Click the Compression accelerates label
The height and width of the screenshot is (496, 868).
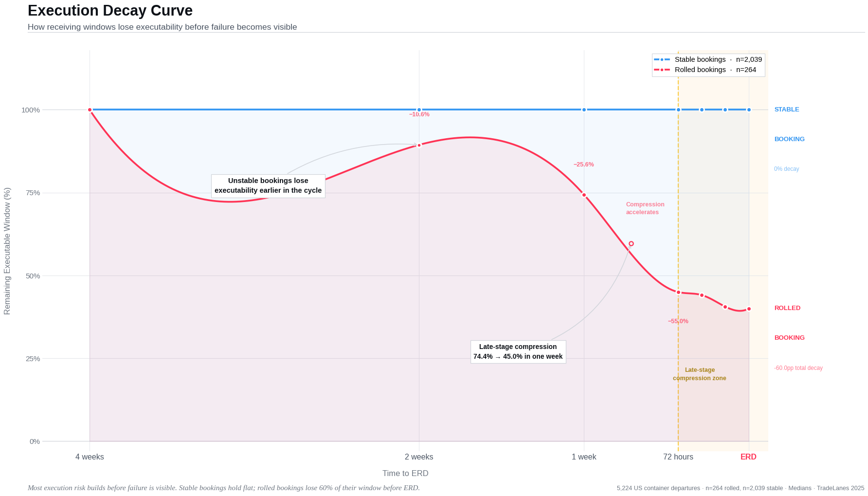(645, 208)
